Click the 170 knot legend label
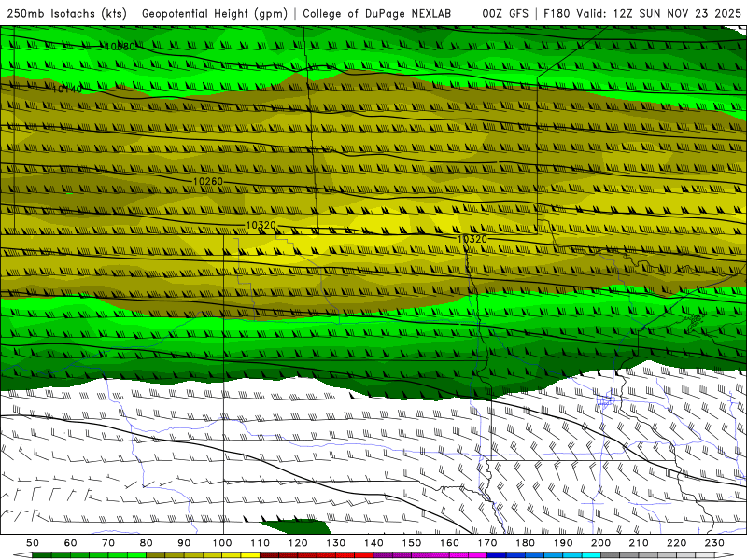747x560 pixels. coord(487,543)
